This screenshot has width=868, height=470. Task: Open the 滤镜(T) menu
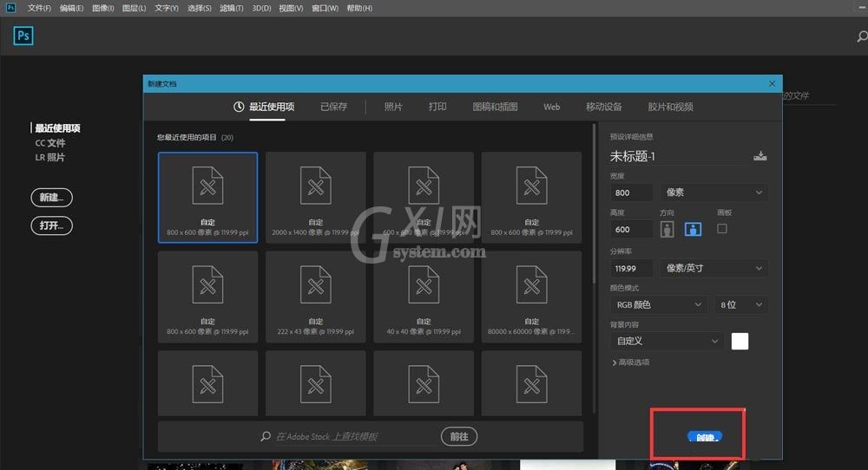(232, 9)
